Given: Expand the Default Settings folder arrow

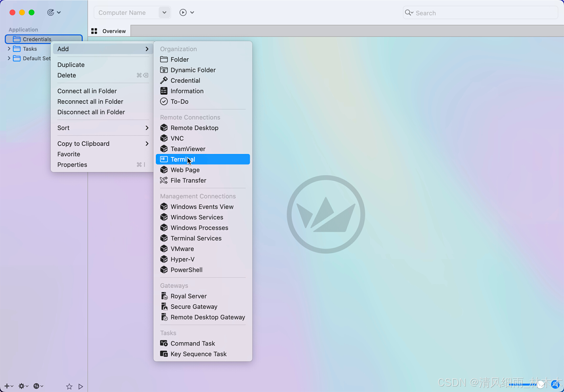Looking at the screenshot, I should (9, 58).
